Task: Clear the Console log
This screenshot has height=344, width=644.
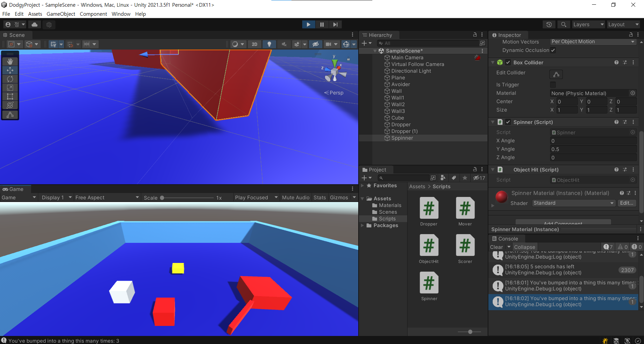Action: (496, 247)
